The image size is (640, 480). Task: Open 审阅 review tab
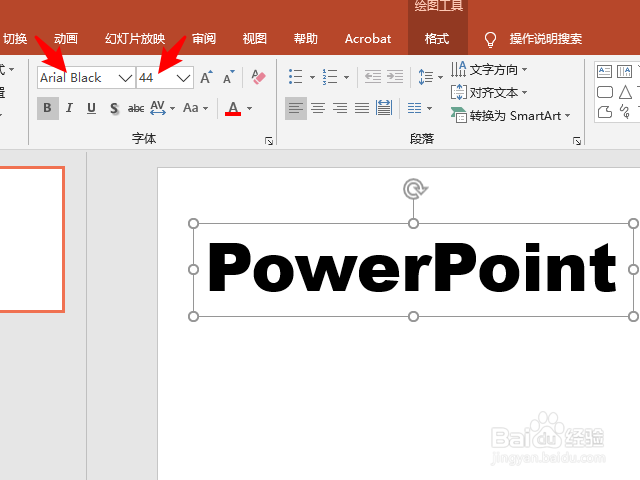204,39
